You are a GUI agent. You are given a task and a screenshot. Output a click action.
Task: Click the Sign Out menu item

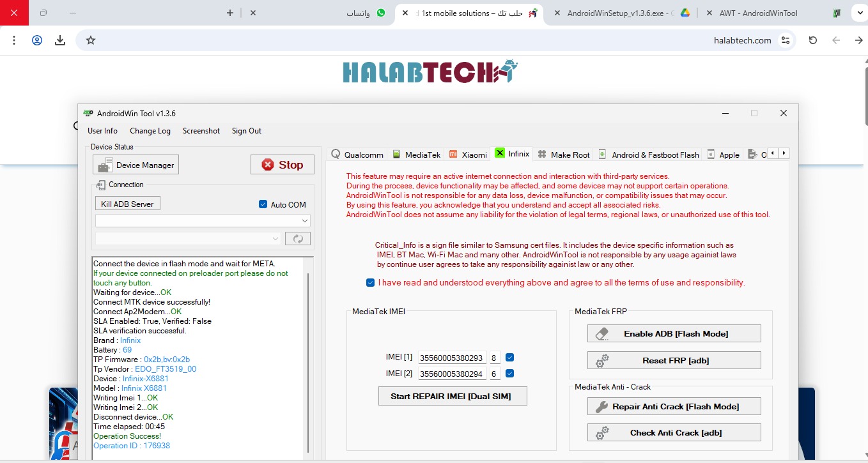click(x=247, y=131)
